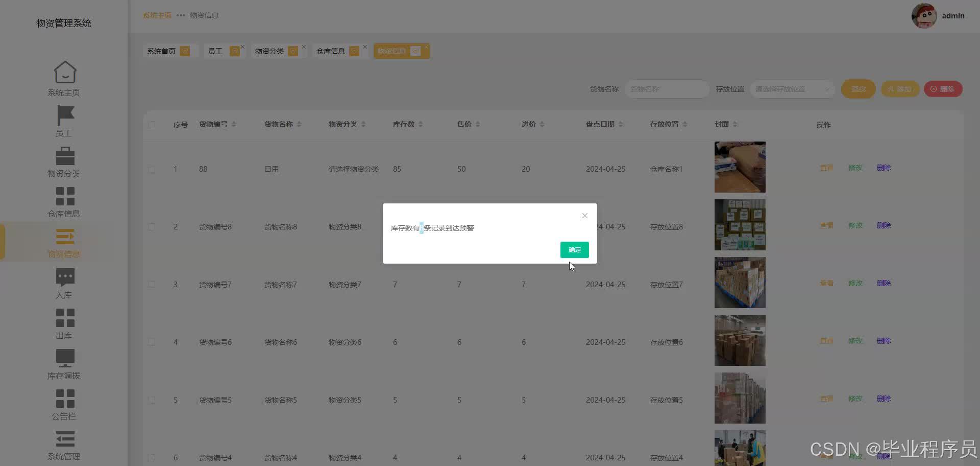This screenshot has height=466, width=980.
Task: Click the 物资分类 tab's icon
Action: [293, 51]
